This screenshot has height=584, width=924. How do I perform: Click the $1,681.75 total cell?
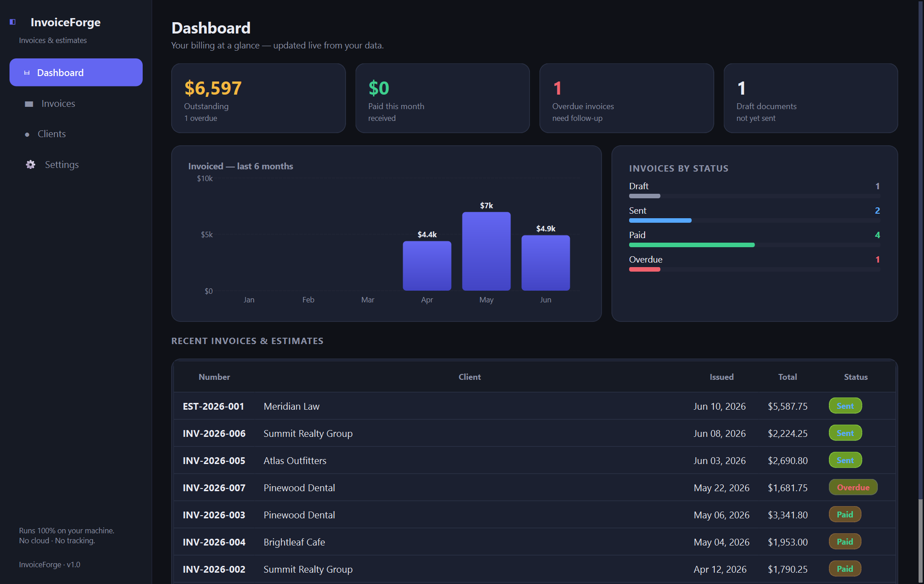click(788, 488)
